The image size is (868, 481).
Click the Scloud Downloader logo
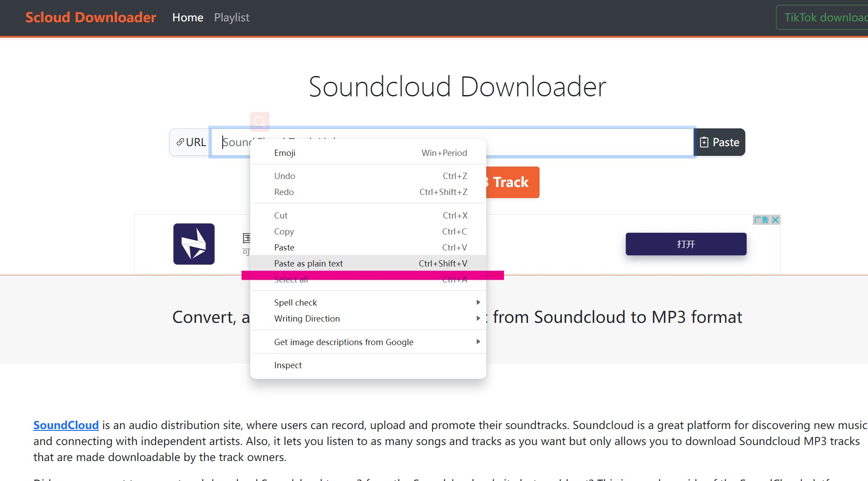pyautogui.click(x=91, y=17)
